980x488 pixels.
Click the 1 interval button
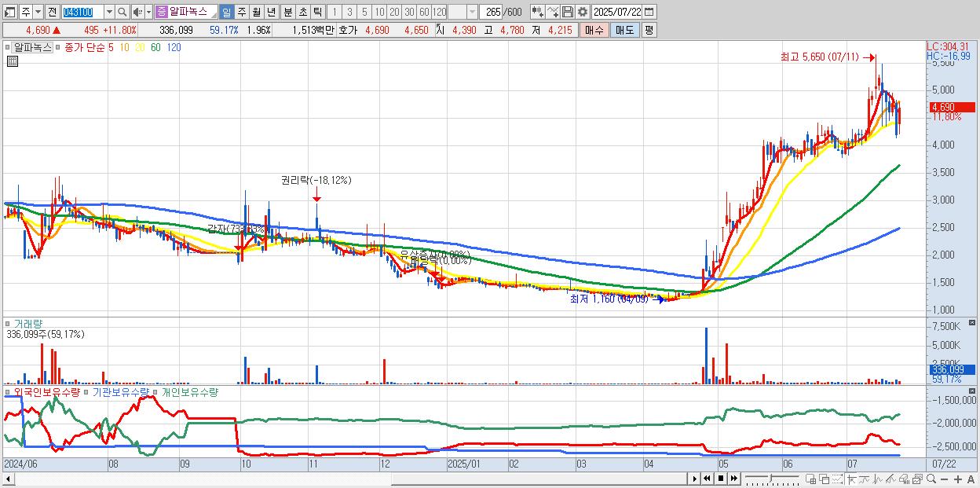point(335,12)
